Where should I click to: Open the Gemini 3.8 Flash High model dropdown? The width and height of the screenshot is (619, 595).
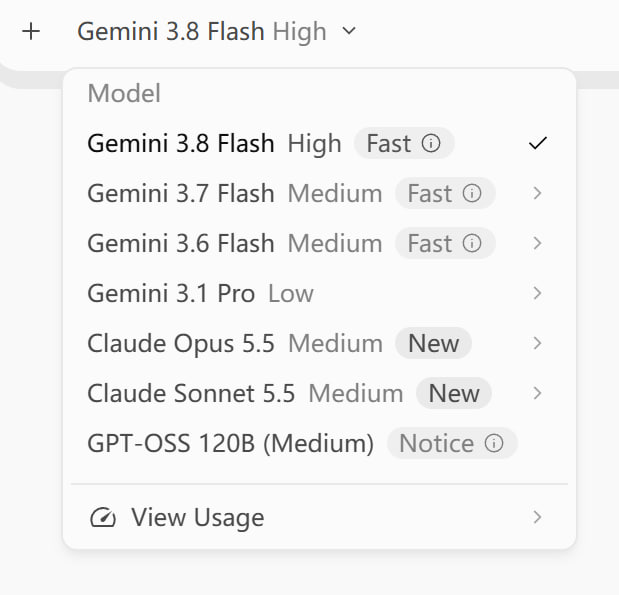[217, 32]
